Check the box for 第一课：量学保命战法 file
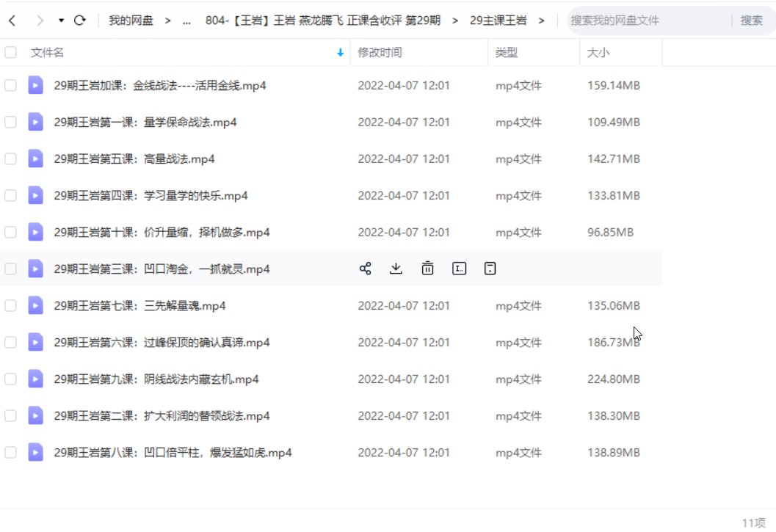 coord(10,122)
